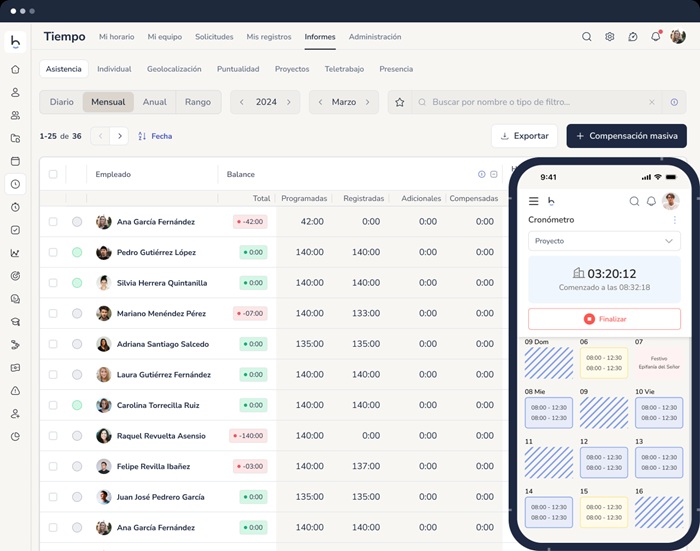
Task: Click Compensación masiva button
Action: (x=626, y=136)
